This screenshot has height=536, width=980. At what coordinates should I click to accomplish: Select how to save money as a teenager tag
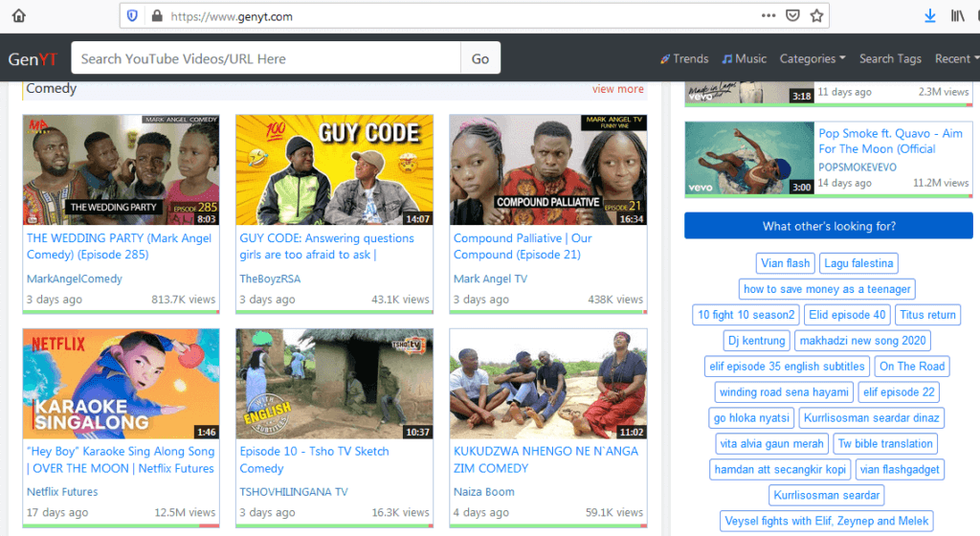click(827, 289)
